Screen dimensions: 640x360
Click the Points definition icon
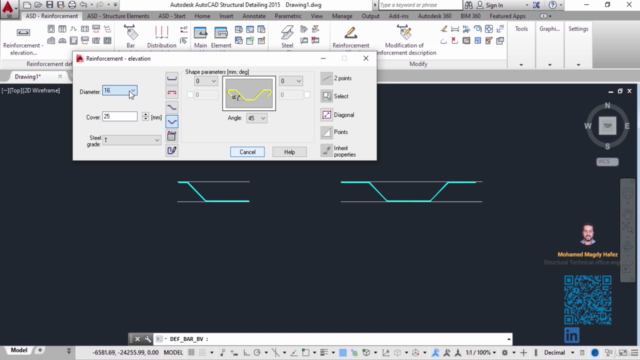coord(327,132)
